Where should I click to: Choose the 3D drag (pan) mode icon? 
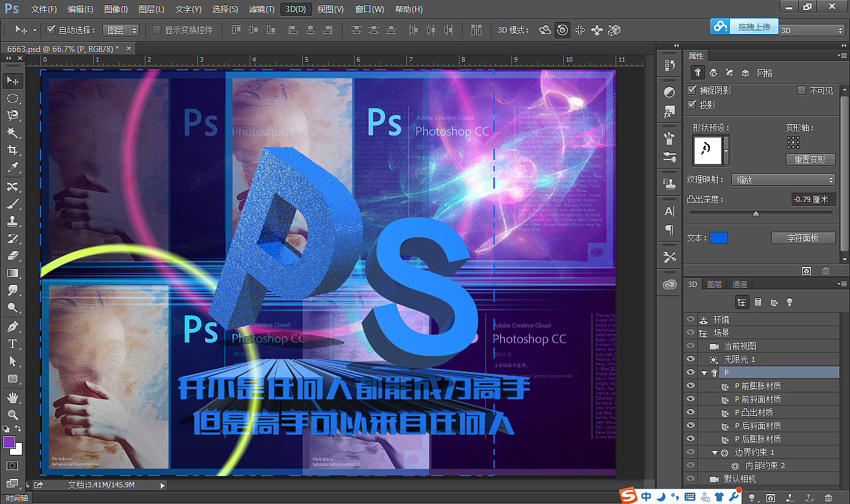580,30
